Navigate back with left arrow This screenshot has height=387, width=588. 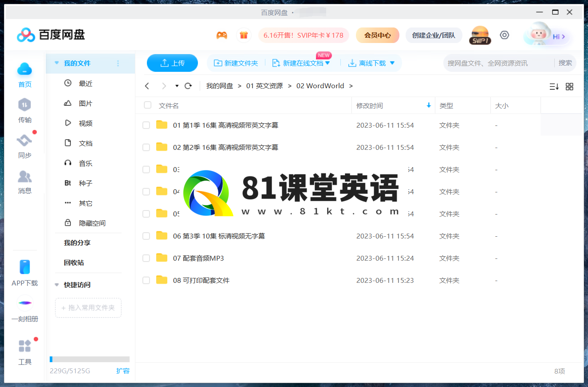click(147, 86)
